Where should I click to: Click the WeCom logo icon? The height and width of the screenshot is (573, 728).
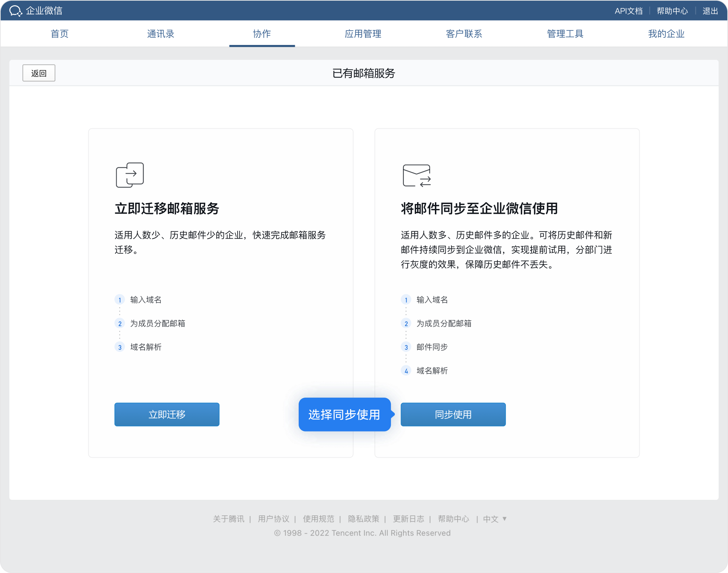[15, 11]
